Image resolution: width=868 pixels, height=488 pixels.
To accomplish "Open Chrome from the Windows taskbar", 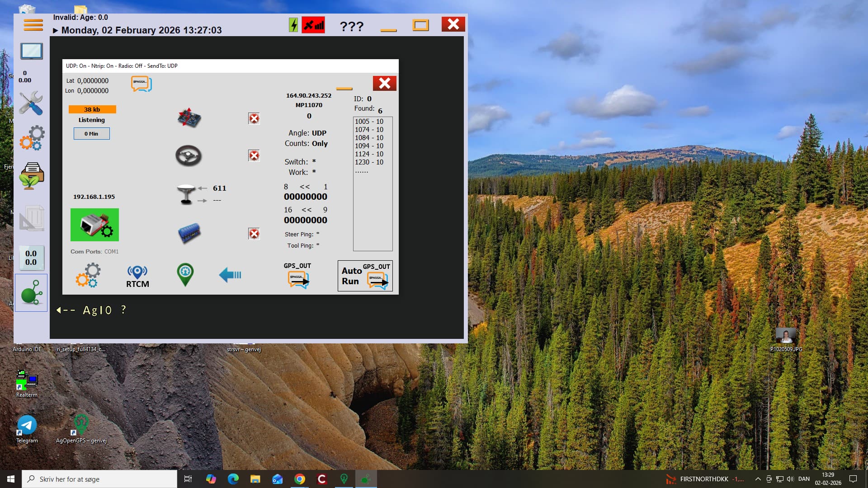I will coord(299,479).
